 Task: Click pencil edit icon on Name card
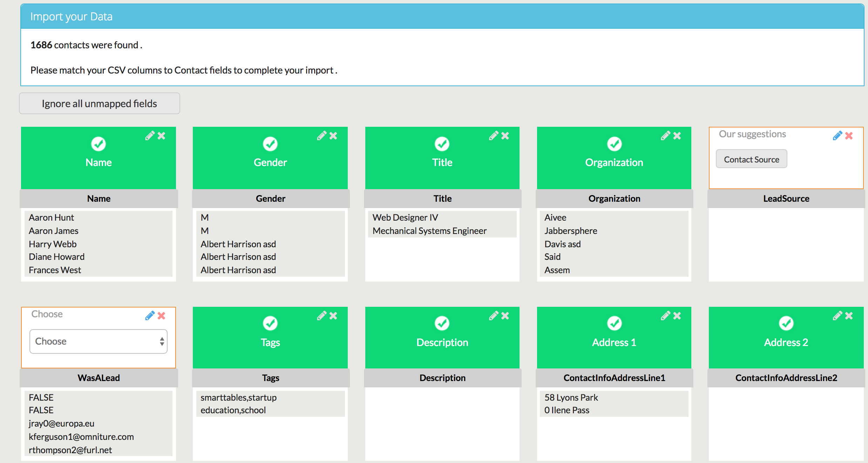(x=150, y=136)
